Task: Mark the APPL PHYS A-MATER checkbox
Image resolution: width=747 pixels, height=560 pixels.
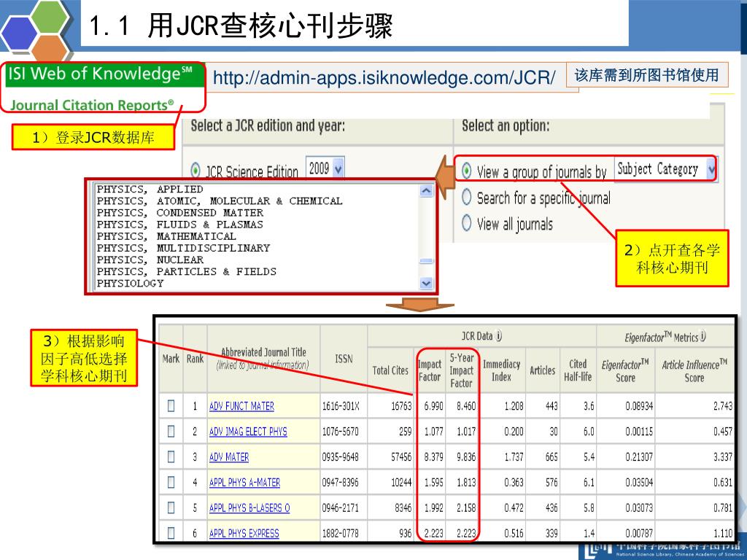Action: point(171,483)
